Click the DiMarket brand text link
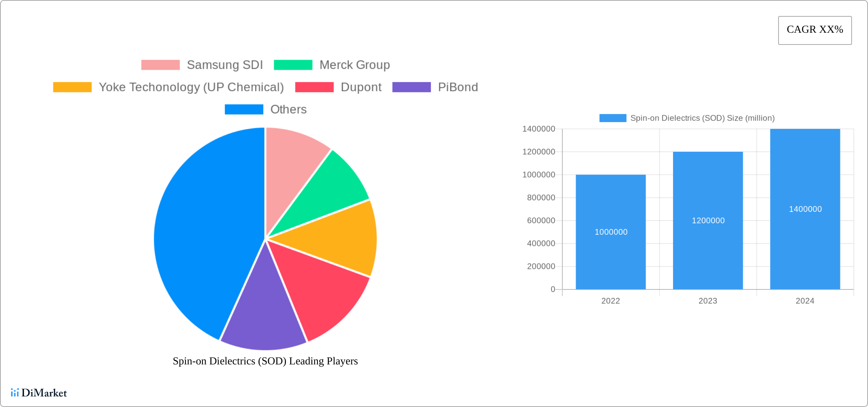Viewport: 868px width, 407px height. (45, 393)
